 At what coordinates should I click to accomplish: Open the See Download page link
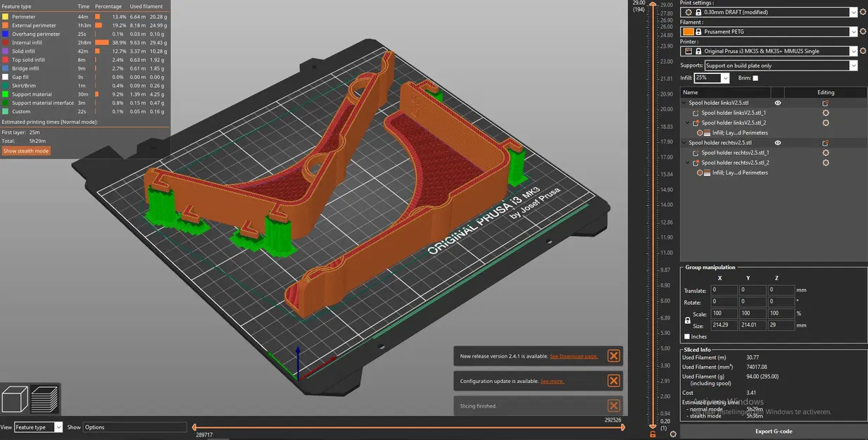pos(574,356)
